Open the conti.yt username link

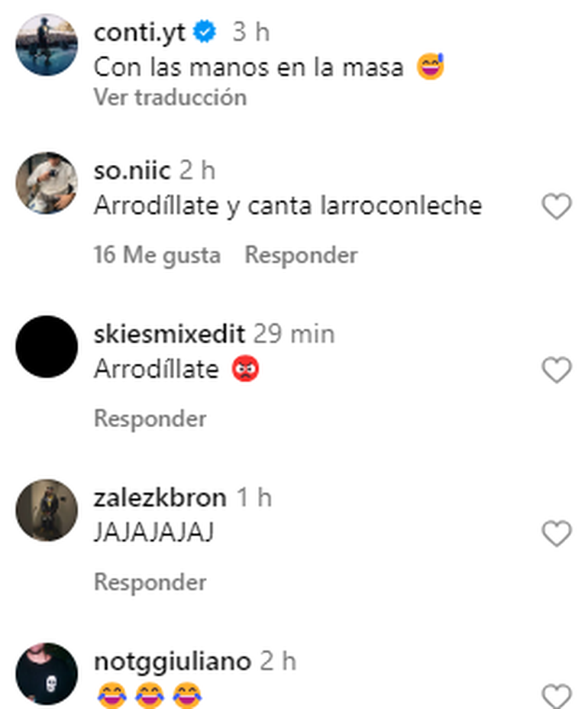(x=140, y=33)
